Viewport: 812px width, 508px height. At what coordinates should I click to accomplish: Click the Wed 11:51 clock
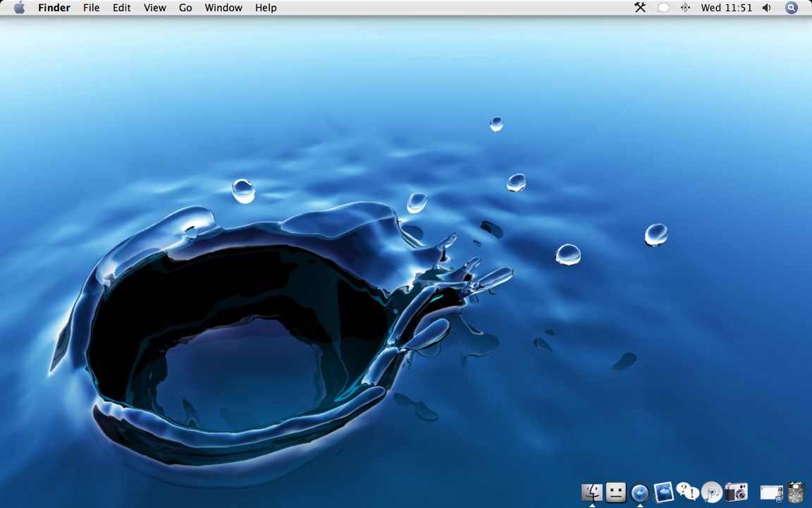pos(726,8)
